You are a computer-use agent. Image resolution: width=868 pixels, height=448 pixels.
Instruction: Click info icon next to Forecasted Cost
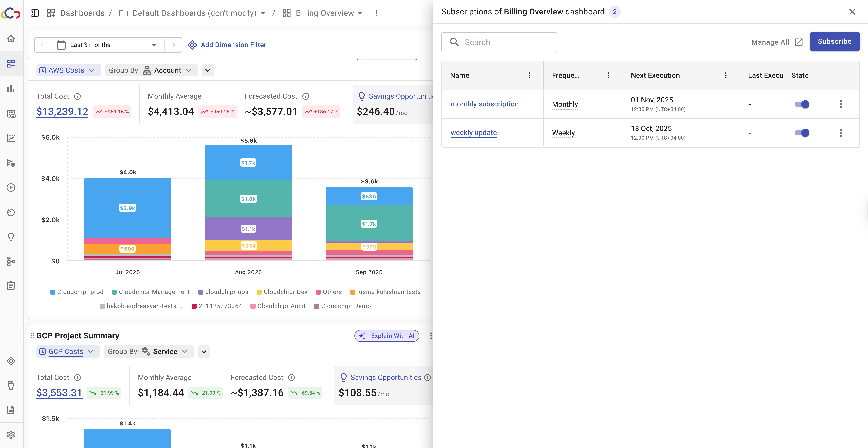coord(306,96)
